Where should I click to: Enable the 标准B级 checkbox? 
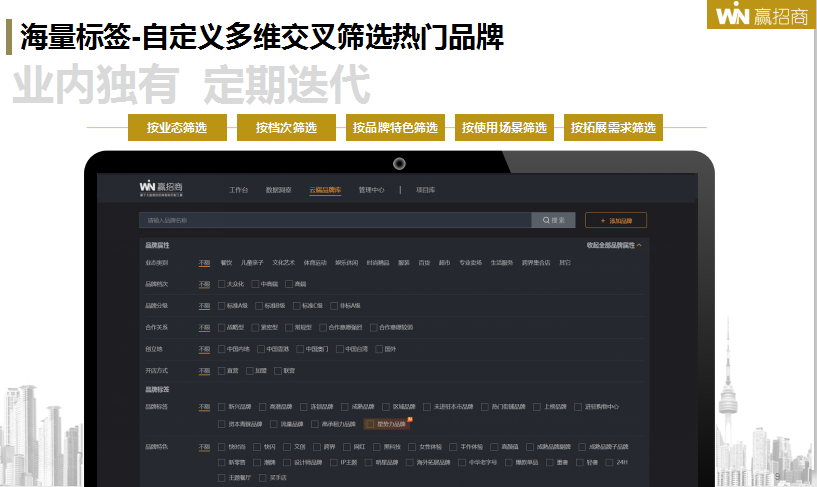[259, 306]
